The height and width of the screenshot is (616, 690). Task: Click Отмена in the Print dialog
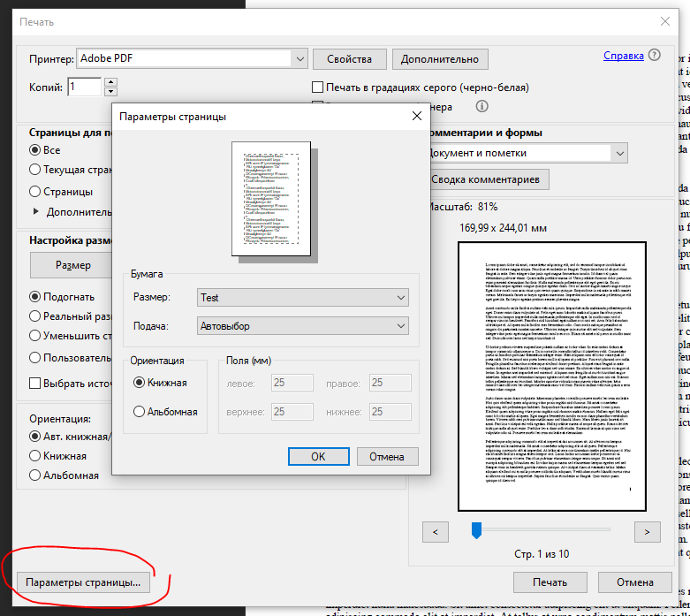[634, 582]
